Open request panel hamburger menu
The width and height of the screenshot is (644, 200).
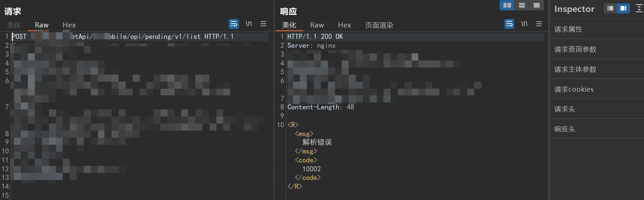[263, 24]
